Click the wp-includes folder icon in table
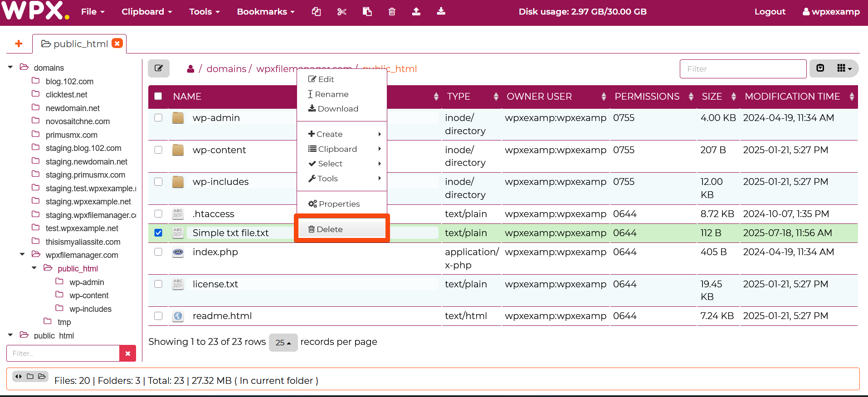This screenshot has width=868, height=397. (x=178, y=182)
